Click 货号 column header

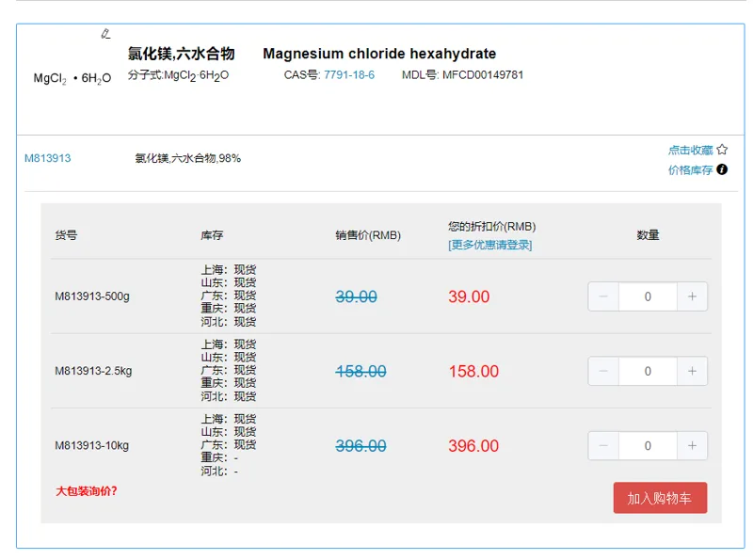click(66, 235)
